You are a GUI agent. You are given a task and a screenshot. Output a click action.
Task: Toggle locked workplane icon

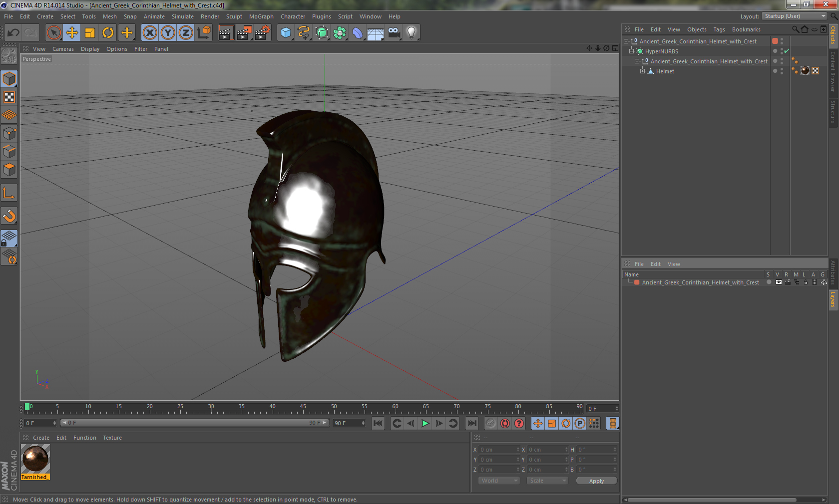click(9, 238)
